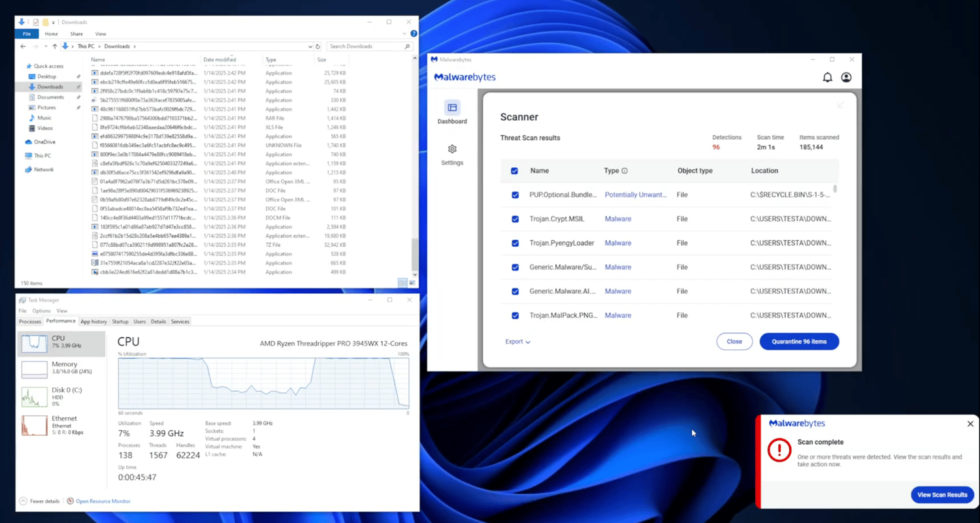This screenshot has width=980, height=523.
Task: Switch to App history tab
Action: click(x=93, y=321)
